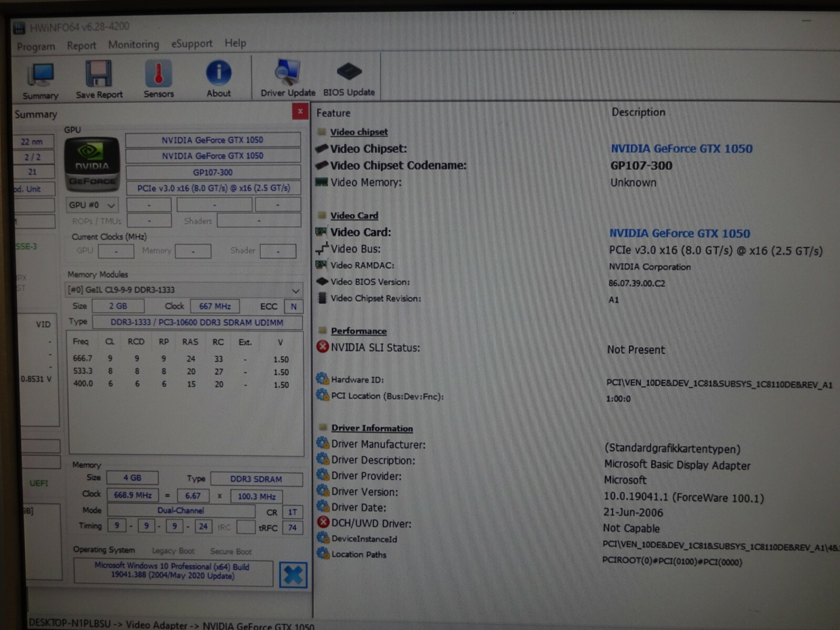This screenshot has height=630, width=840.
Task: Click the Memory Size 4 GB field
Action: tap(132, 478)
